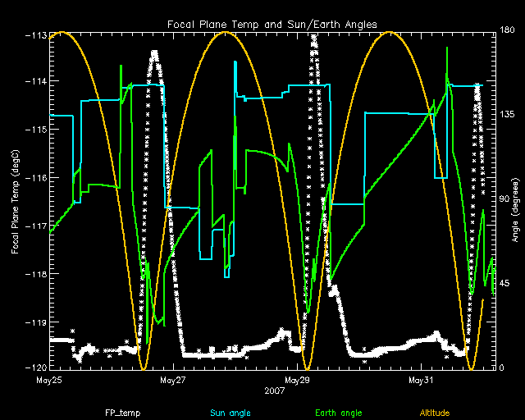This screenshot has width=525, height=420.
Task: Click the 135 right axis tick value
Action: pyautogui.click(x=507, y=116)
